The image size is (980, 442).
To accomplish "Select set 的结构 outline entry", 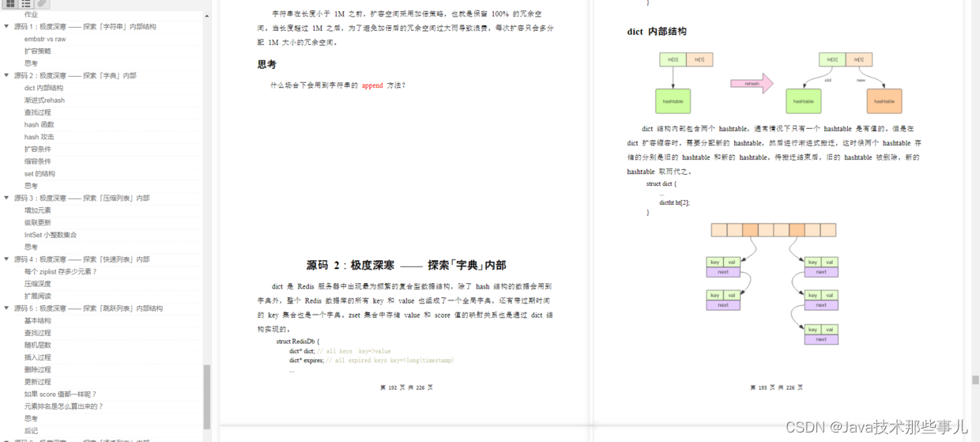I will click(x=40, y=174).
